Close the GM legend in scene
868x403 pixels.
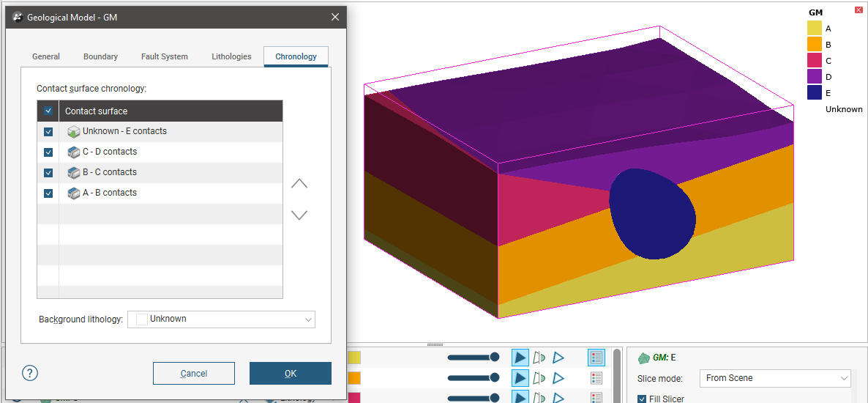[x=858, y=10]
